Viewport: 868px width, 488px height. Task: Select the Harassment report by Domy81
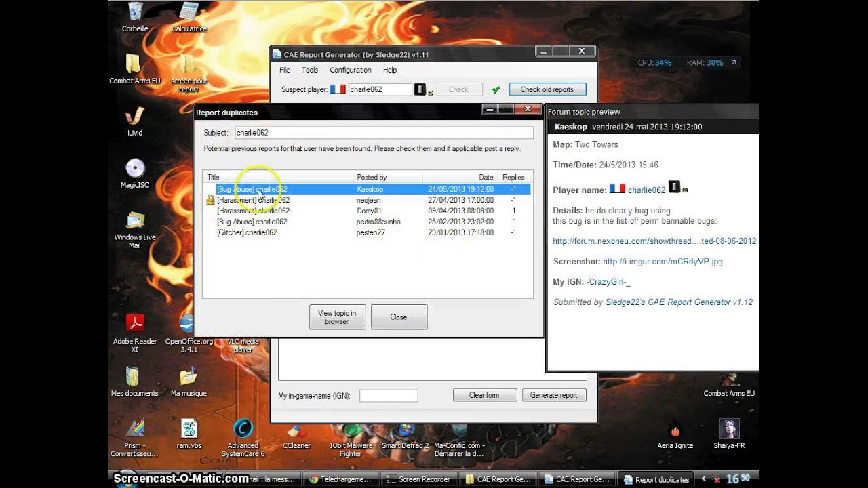[x=367, y=211]
